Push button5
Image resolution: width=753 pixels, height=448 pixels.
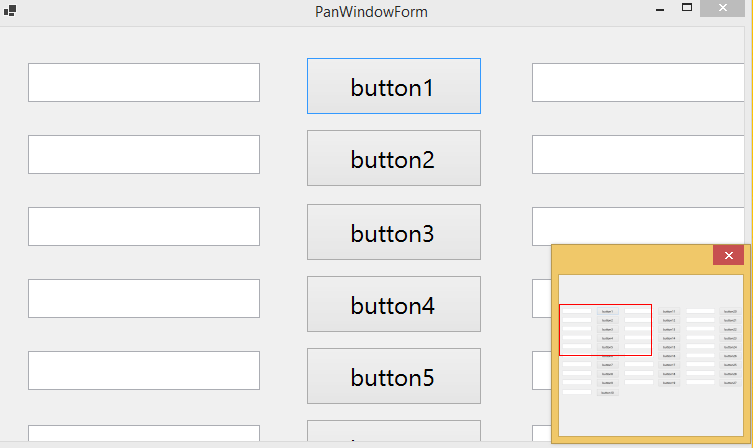click(393, 376)
